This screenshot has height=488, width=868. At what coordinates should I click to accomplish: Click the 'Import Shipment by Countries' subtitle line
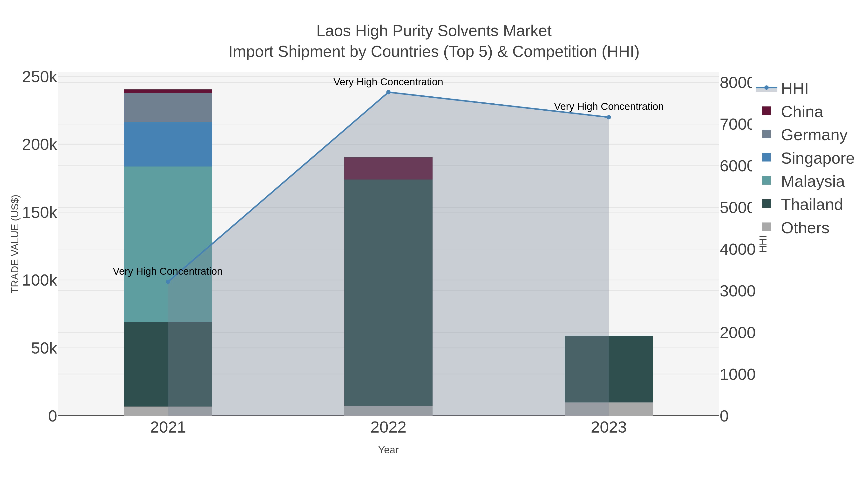(x=434, y=52)
